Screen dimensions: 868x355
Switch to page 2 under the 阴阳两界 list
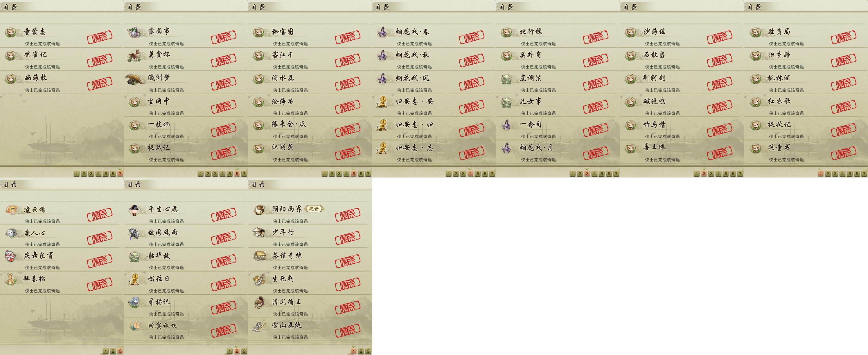pos(361,351)
